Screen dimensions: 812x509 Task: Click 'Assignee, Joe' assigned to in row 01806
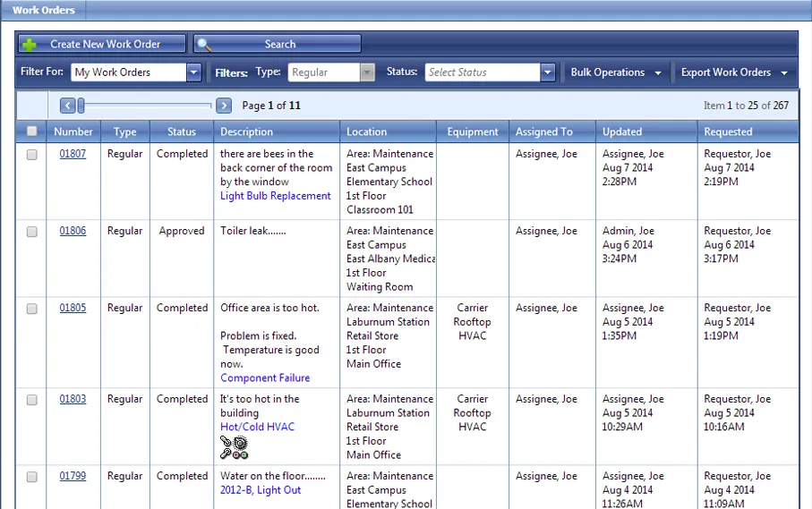click(x=546, y=231)
